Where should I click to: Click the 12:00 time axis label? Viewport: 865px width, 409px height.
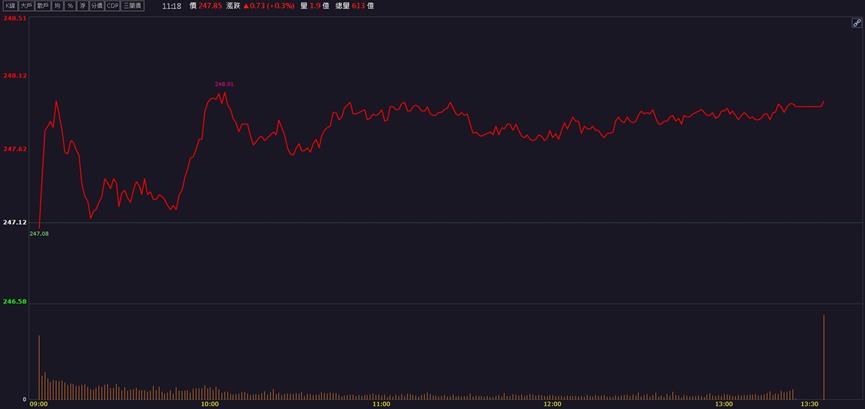(x=553, y=404)
